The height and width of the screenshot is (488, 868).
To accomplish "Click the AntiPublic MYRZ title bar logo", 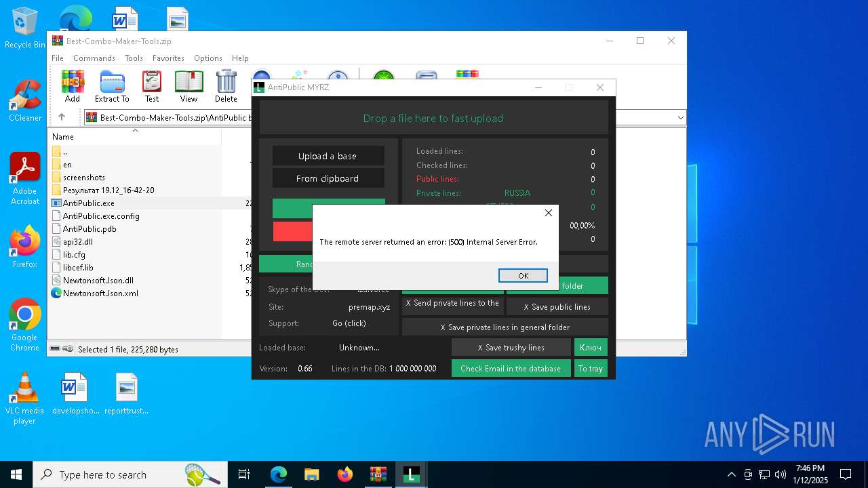I will [259, 87].
